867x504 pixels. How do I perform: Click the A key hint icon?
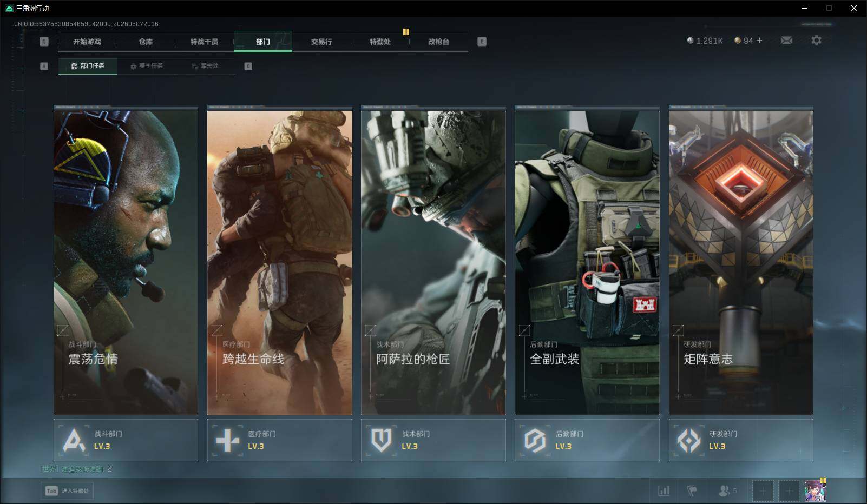pyautogui.click(x=44, y=66)
